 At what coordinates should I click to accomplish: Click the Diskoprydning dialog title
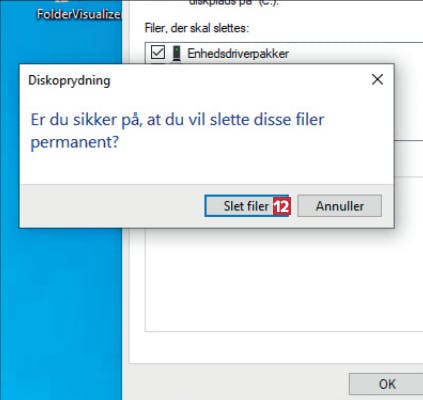pos(69,80)
